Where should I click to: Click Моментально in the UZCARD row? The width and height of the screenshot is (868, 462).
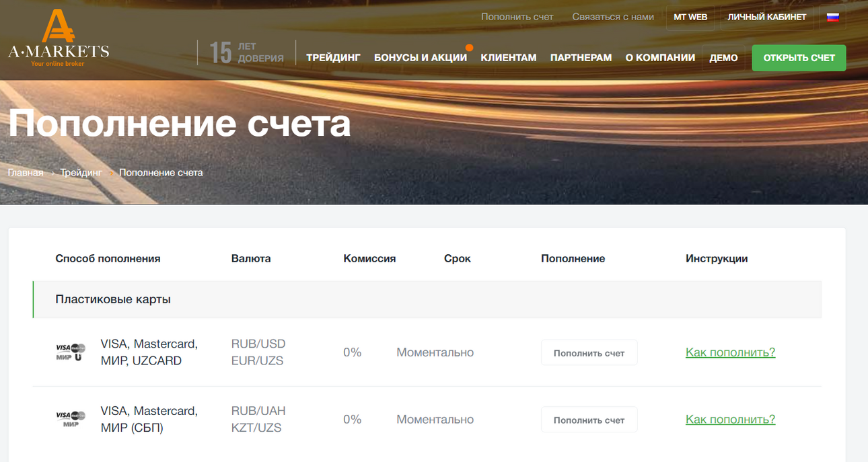tap(435, 352)
